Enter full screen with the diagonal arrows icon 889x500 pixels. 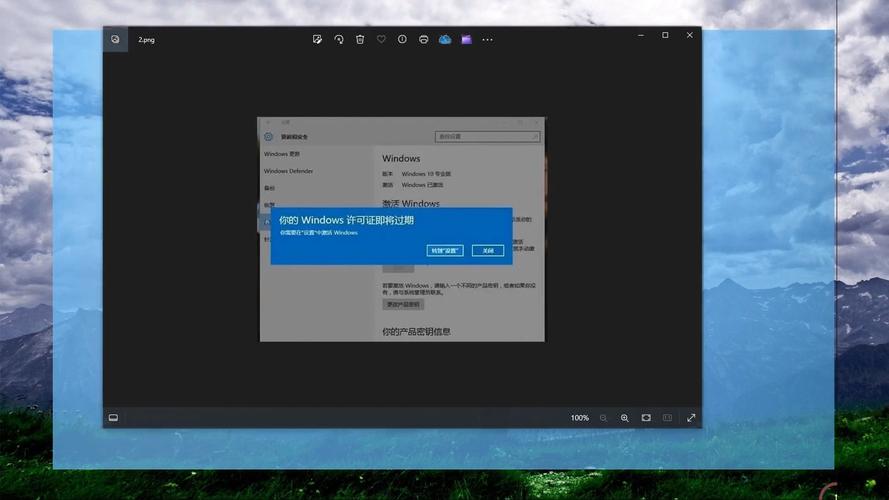point(691,418)
